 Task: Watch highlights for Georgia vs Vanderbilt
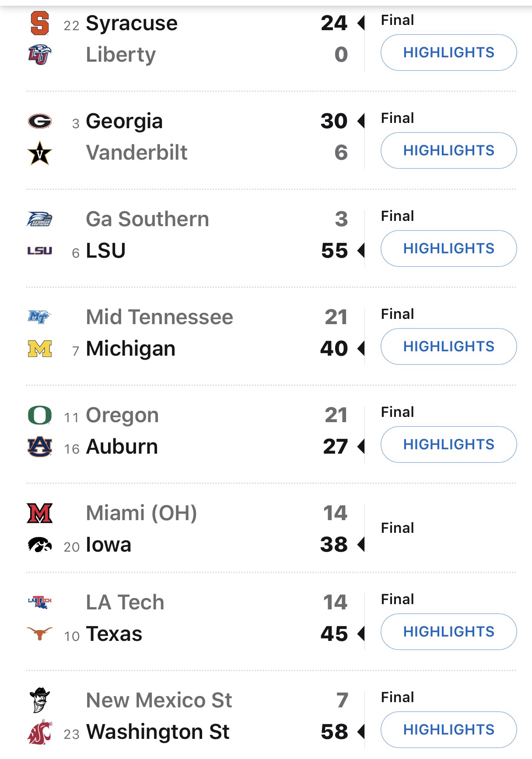pos(448,150)
